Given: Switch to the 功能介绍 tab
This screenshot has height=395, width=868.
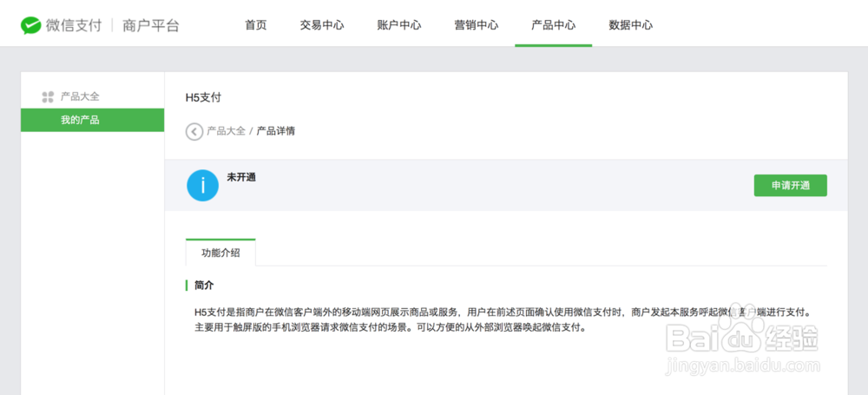Looking at the screenshot, I should click(x=220, y=252).
